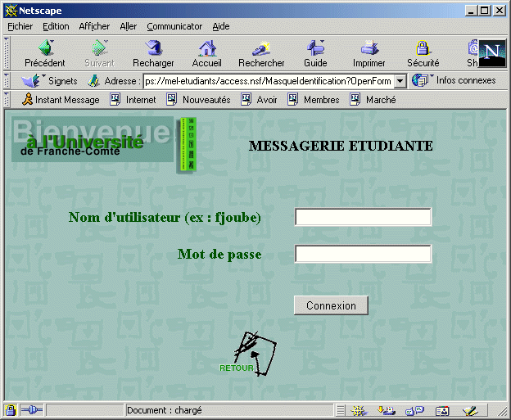Expand the address bar dropdown arrow
This screenshot has height=420, width=511.
point(400,81)
